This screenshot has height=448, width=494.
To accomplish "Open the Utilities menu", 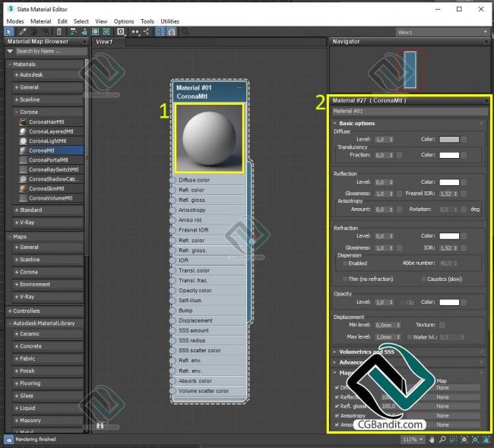I will (169, 21).
